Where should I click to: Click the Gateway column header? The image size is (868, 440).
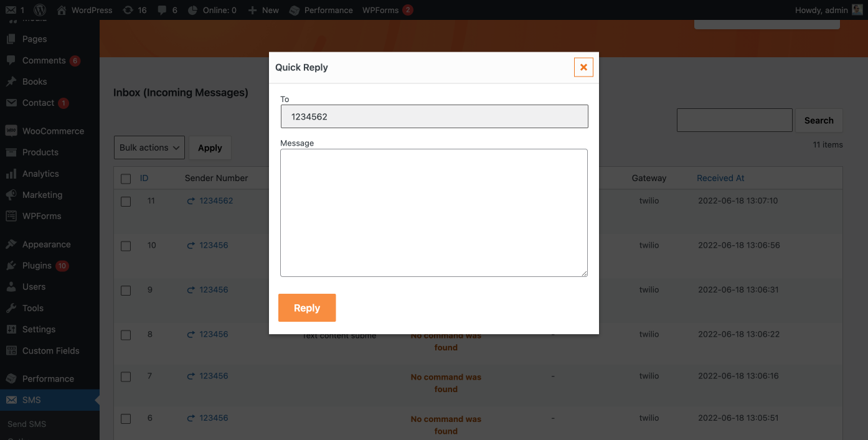pyautogui.click(x=649, y=178)
